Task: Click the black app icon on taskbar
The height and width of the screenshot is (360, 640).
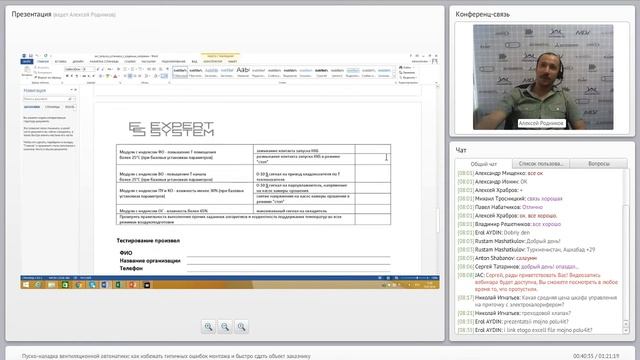Action: point(146,284)
